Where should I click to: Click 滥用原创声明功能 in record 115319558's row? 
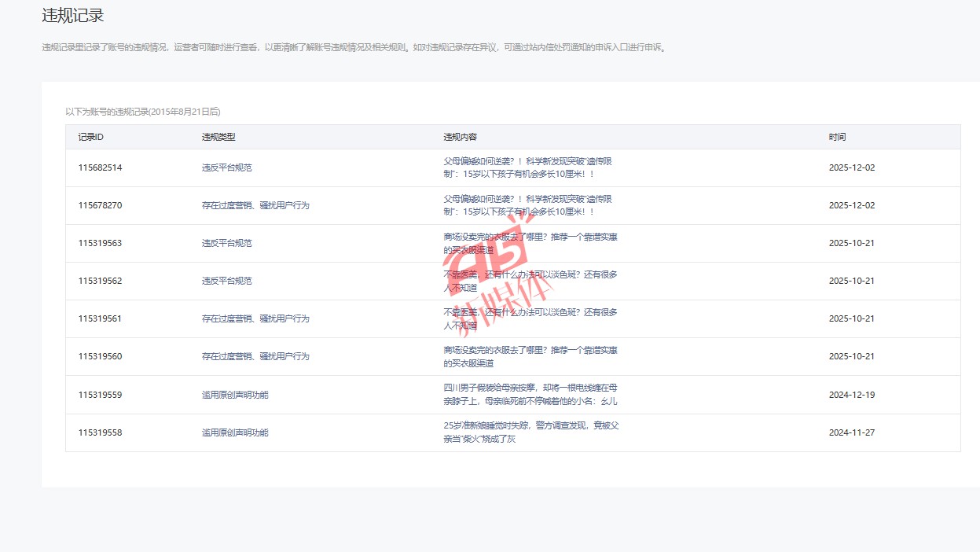(235, 432)
